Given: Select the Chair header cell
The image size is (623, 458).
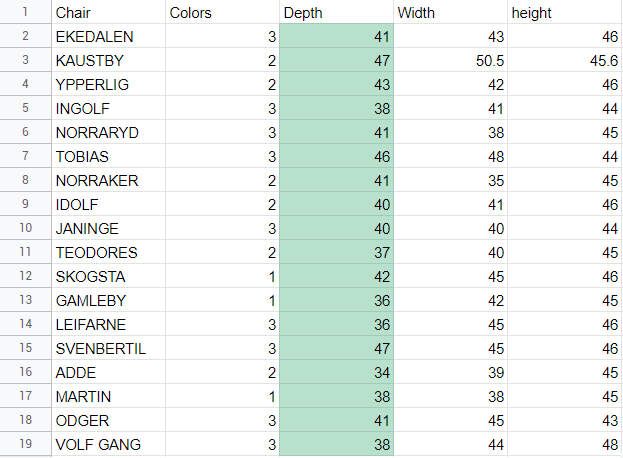Looking at the screenshot, I should click(x=108, y=12).
